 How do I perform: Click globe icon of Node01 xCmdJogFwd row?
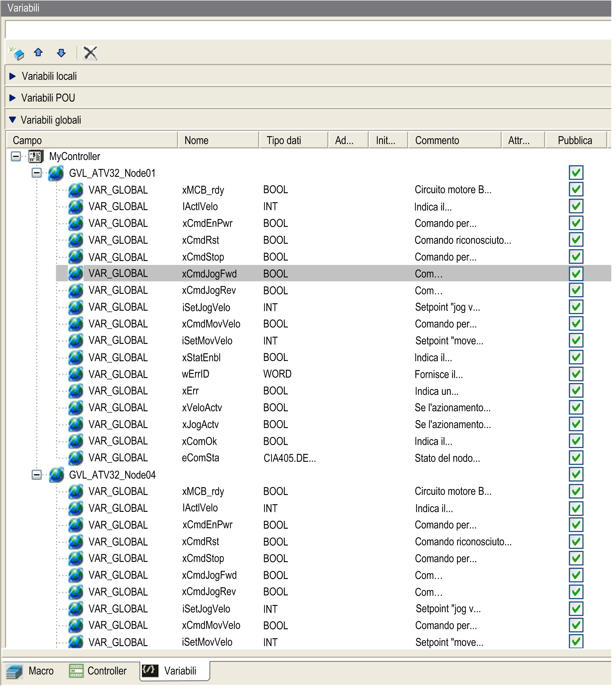tap(76, 273)
